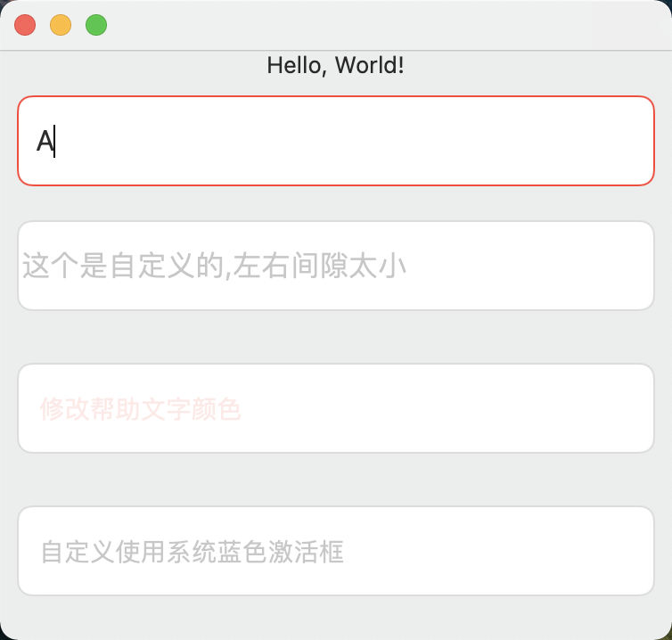The width and height of the screenshot is (672, 640).
Task: Focus the field with placeholder '这个是自定义的,左右间隙太小'
Action: coord(336,266)
